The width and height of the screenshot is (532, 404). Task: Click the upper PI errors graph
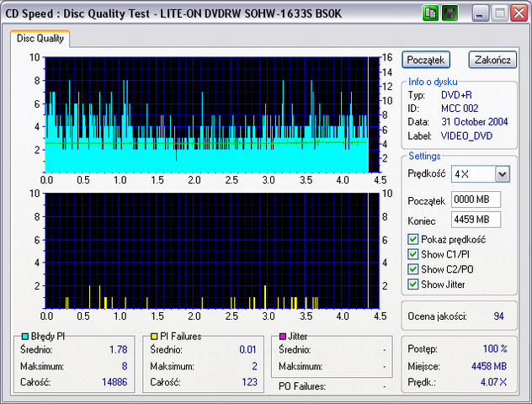click(212, 114)
